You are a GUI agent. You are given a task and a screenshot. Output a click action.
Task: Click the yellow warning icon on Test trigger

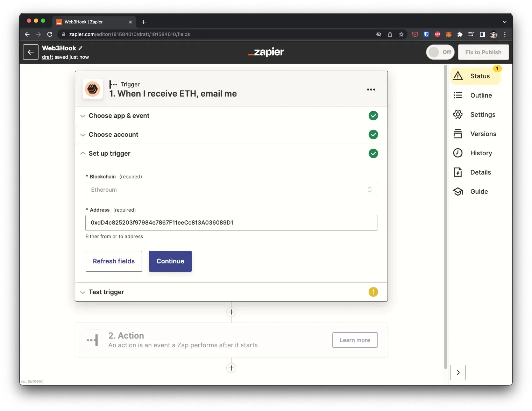(373, 292)
